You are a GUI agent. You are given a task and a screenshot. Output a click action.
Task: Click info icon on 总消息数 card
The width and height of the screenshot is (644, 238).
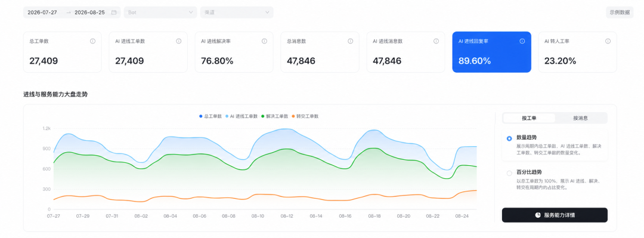tap(351, 41)
